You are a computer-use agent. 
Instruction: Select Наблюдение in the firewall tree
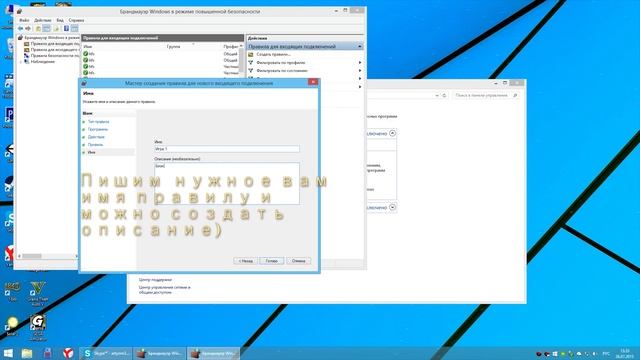coord(39,62)
